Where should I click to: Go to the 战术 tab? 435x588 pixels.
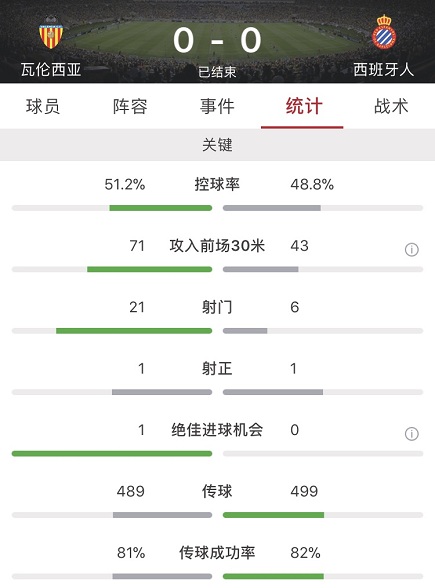[x=391, y=106]
